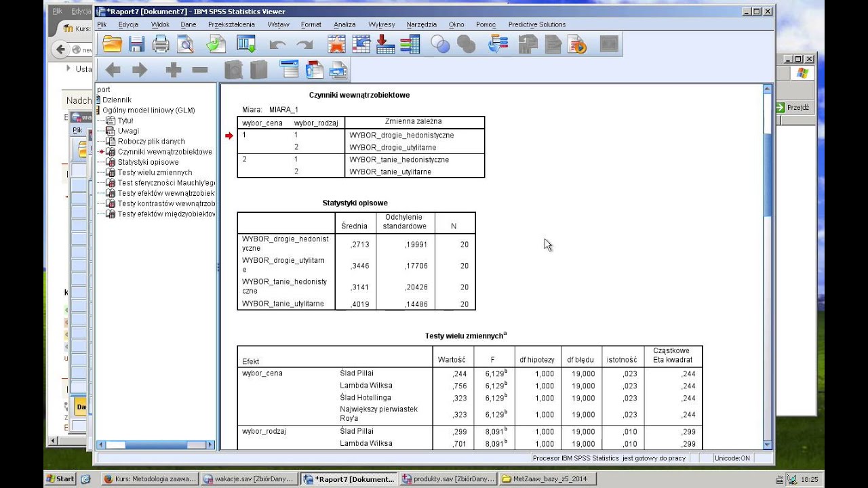
Task: Demote the outline item with right arrow
Action: click(x=140, y=70)
